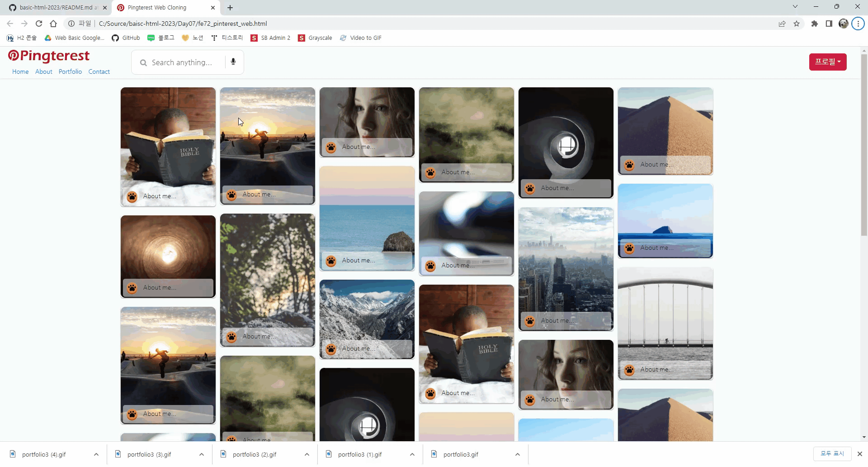Open the sand dune photo card

pyautogui.click(x=665, y=131)
